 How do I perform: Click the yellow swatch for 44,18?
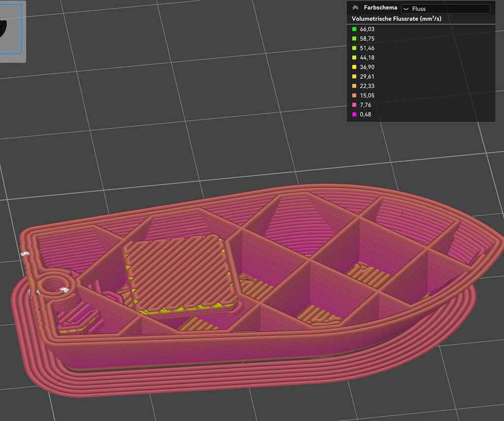click(354, 58)
